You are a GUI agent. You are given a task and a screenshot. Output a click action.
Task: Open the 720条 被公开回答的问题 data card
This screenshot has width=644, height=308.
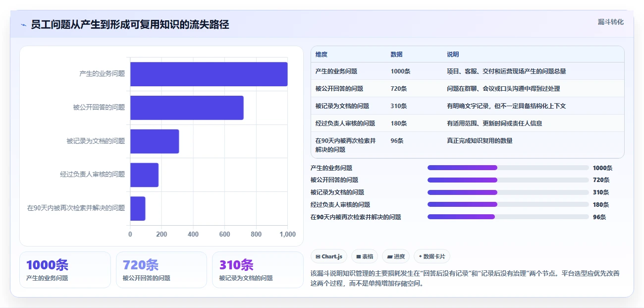[x=161, y=270]
